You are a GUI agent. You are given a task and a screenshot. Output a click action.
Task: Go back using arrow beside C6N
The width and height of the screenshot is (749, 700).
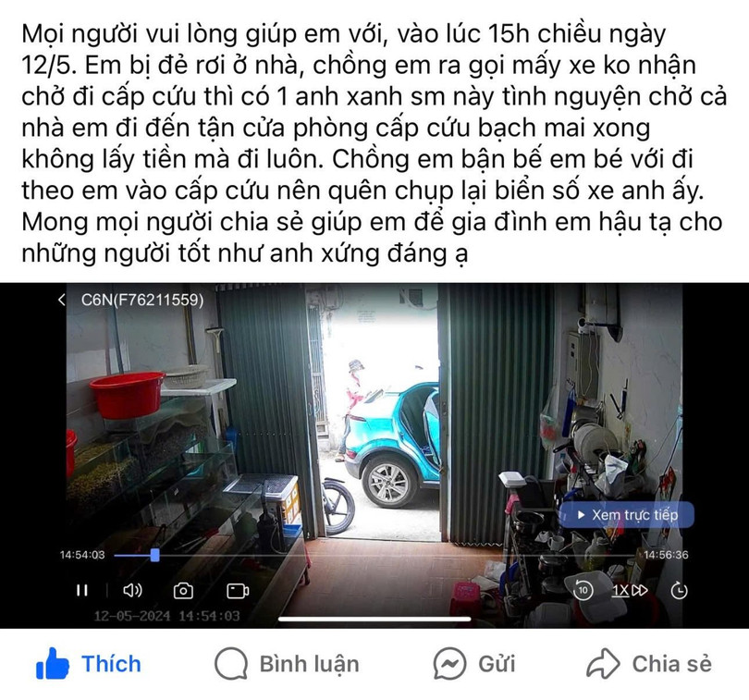tap(62, 300)
